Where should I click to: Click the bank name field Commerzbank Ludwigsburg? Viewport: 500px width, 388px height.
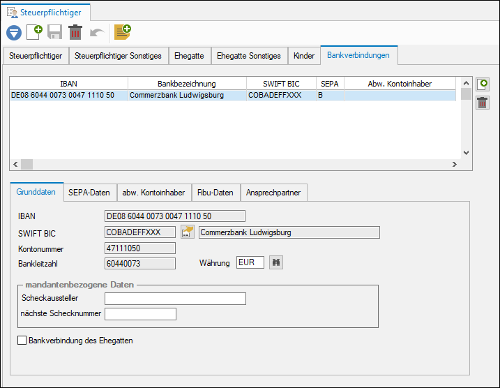[289, 232]
